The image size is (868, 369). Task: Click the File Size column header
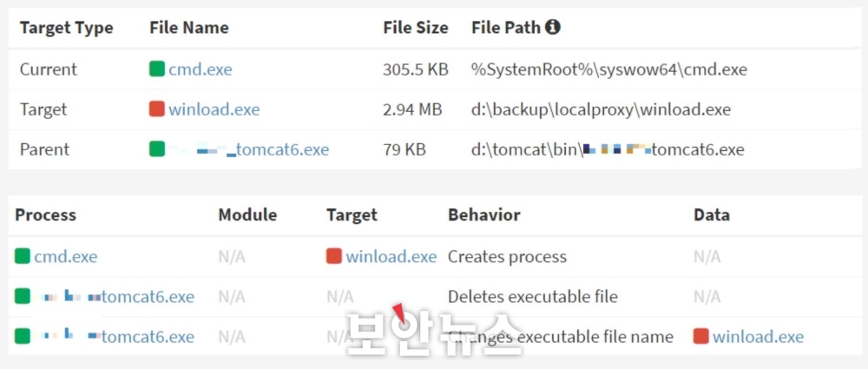(x=416, y=28)
